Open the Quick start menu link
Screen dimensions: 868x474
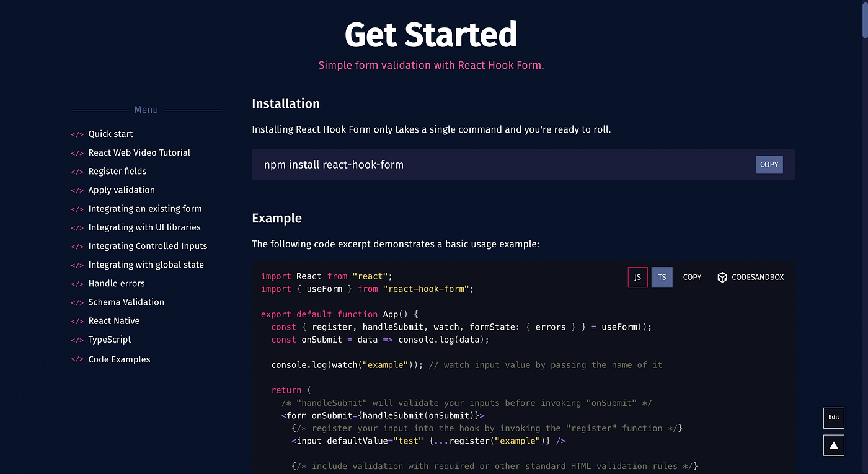110,134
